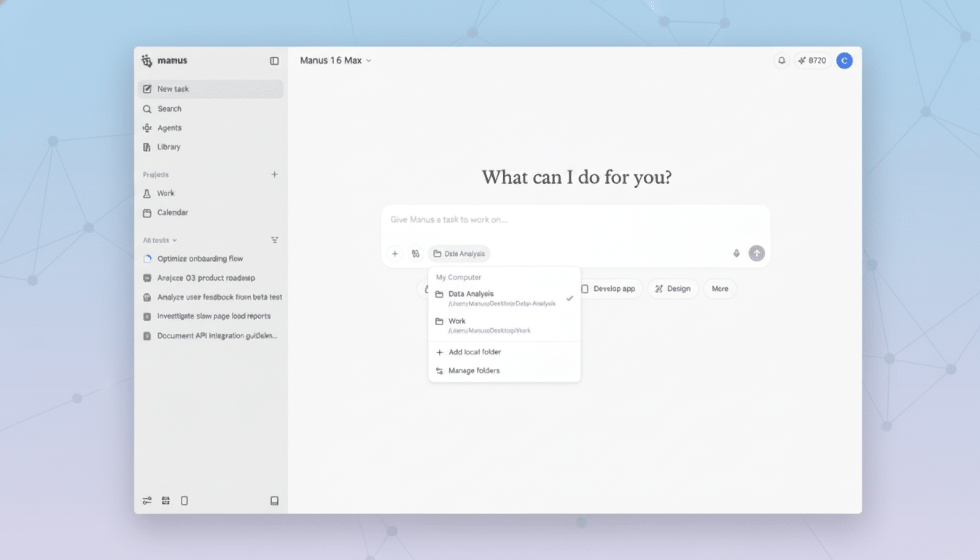Collapse the sidebar with the panel icon

point(274,61)
